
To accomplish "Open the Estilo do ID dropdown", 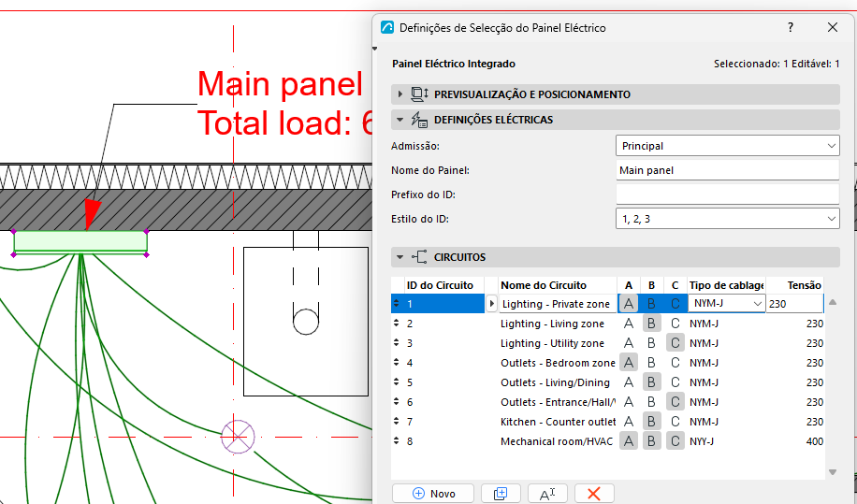I will tap(728, 219).
